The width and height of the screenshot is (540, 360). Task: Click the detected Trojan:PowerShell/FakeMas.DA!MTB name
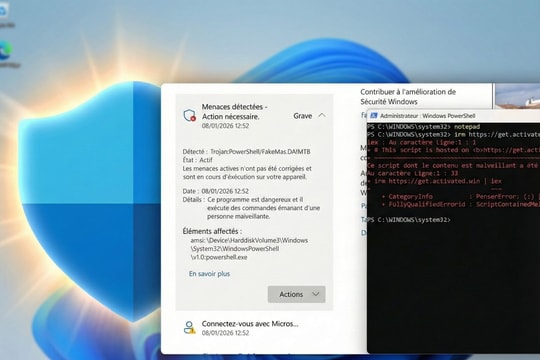(260, 152)
